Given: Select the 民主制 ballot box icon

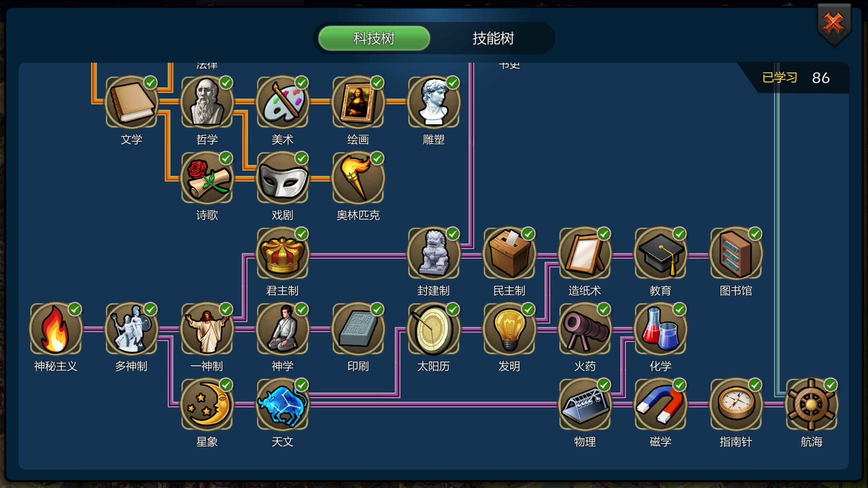Looking at the screenshot, I should (x=509, y=253).
